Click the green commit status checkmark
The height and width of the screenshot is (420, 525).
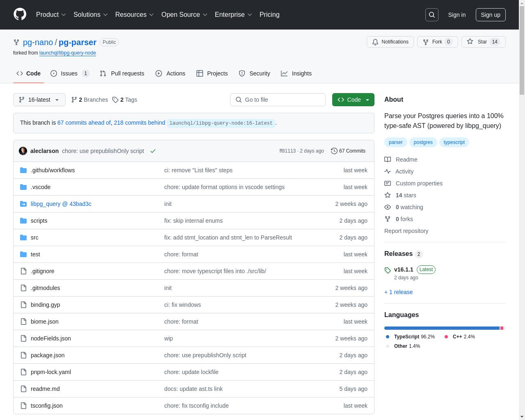153,151
